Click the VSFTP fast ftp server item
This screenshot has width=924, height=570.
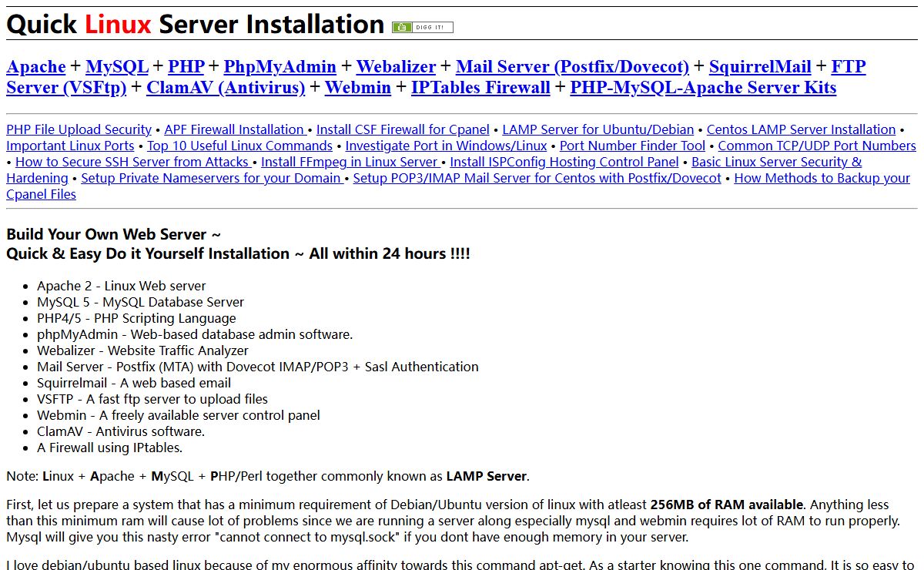(x=152, y=399)
